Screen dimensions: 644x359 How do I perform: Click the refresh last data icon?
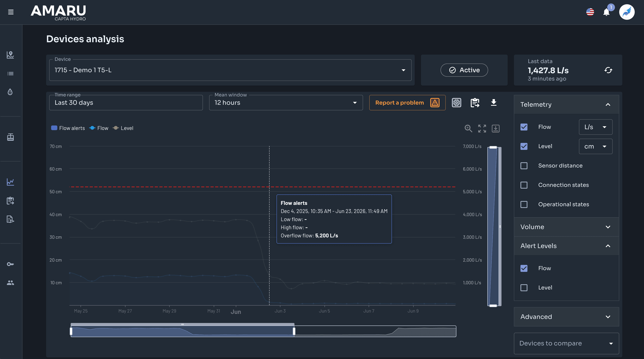pos(608,70)
